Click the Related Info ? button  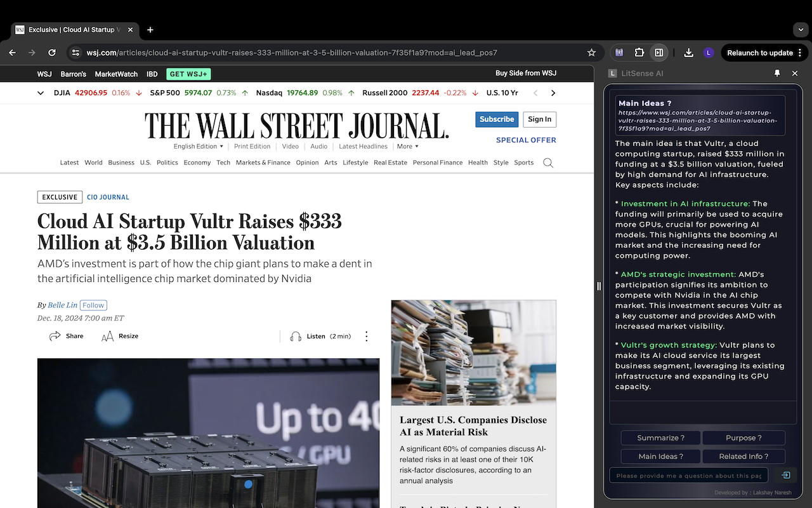point(744,456)
